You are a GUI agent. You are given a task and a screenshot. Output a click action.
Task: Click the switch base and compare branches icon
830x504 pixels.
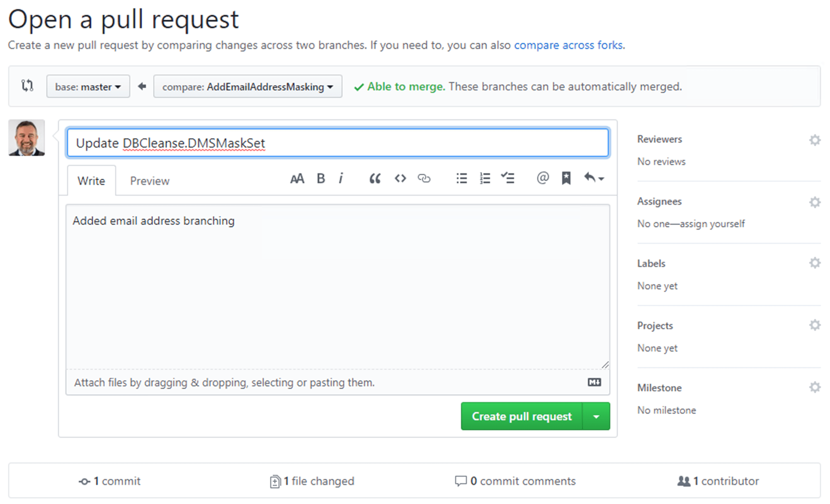pyautogui.click(x=27, y=86)
